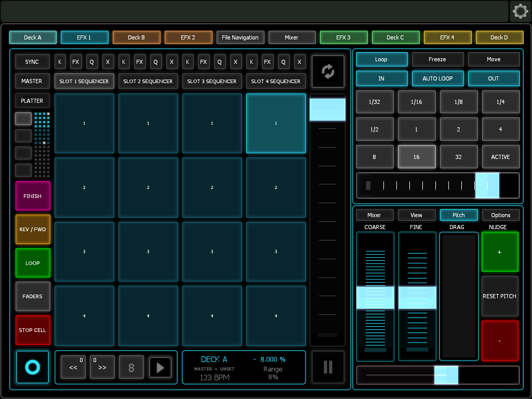Viewport: 532px width, 399px height.
Task: Tap the fast-forward >> transport icon
Action: [102, 367]
